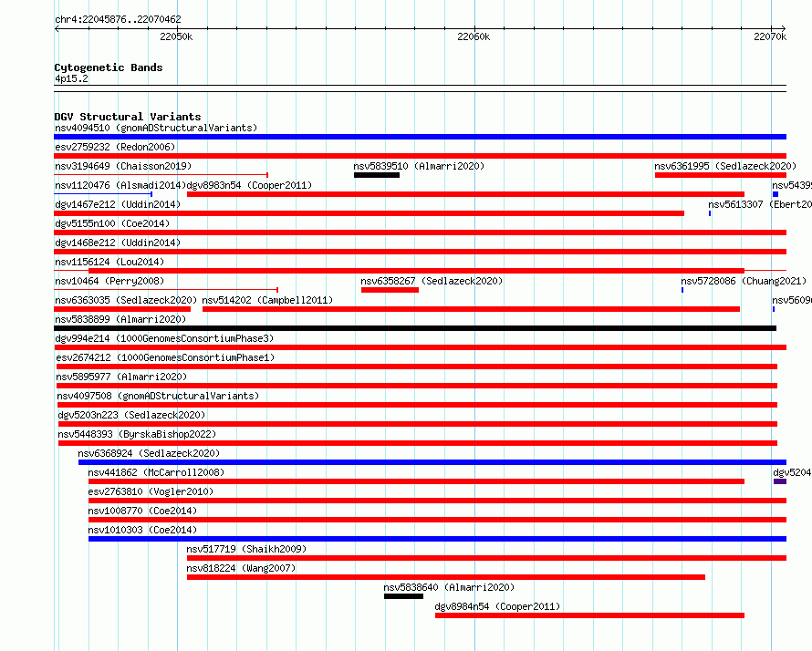Image resolution: width=812 pixels, height=651 pixels.
Task: Click the nsv4094510 gnomADStructuralVariants label
Action: (156, 128)
